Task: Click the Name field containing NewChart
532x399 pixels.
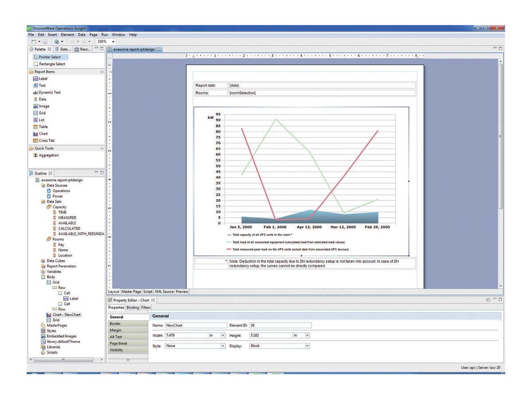Action: [195, 325]
